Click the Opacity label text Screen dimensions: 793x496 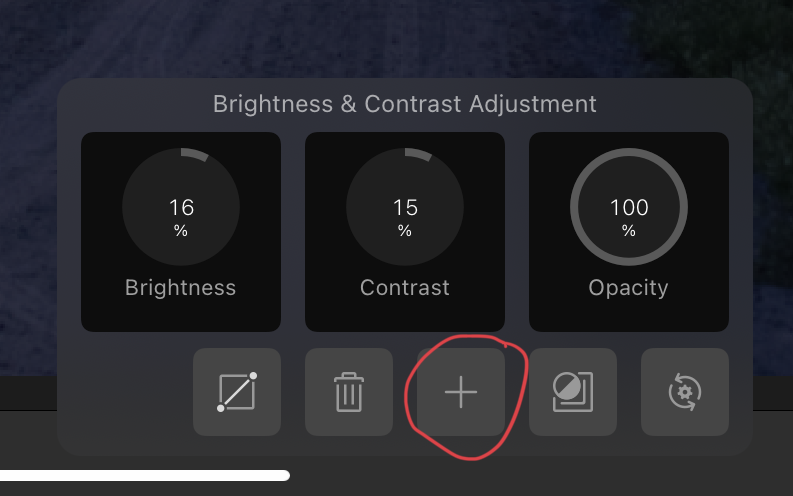coord(629,288)
